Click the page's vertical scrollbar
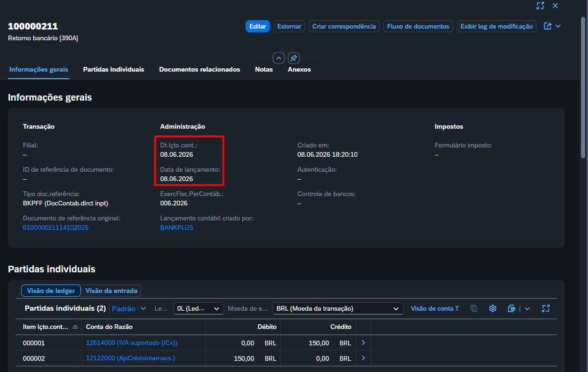 [583, 88]
